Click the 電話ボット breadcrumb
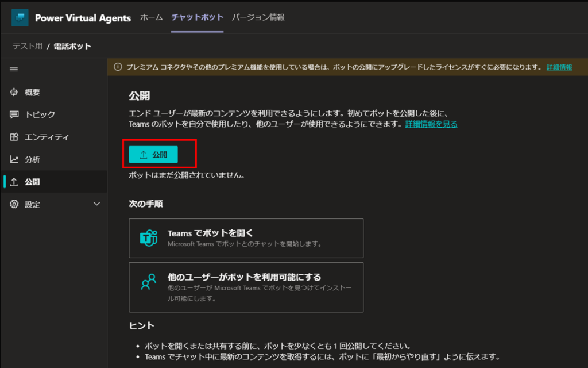The width and height of the screenshot is (588, 368). point(72,46)
